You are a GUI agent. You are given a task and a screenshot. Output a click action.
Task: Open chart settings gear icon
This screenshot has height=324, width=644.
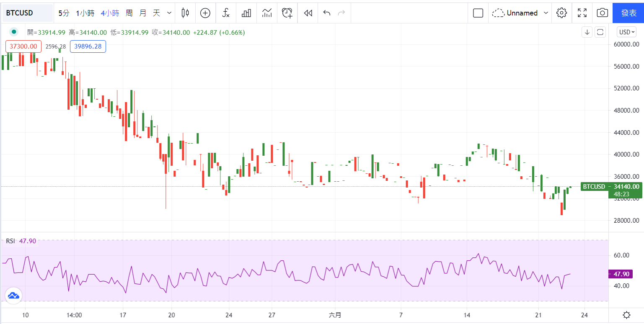click(x=561, y=13)
